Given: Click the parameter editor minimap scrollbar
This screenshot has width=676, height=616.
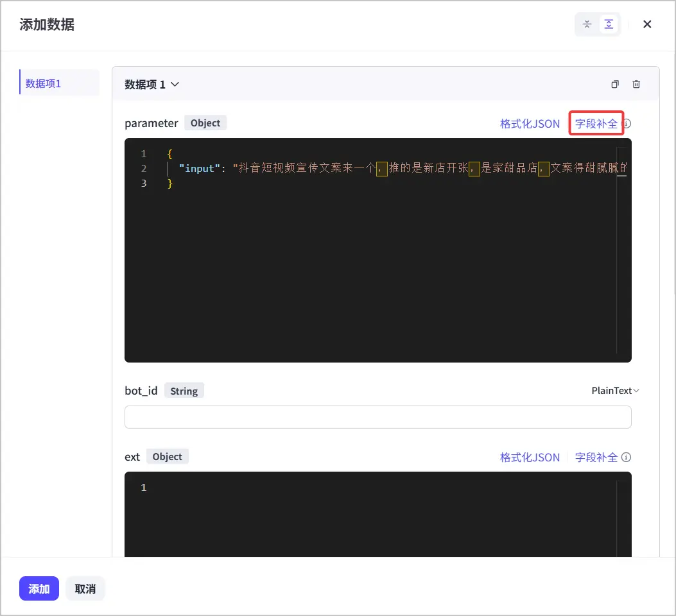Looking at the screenshot, I should [x=621, y=250].
